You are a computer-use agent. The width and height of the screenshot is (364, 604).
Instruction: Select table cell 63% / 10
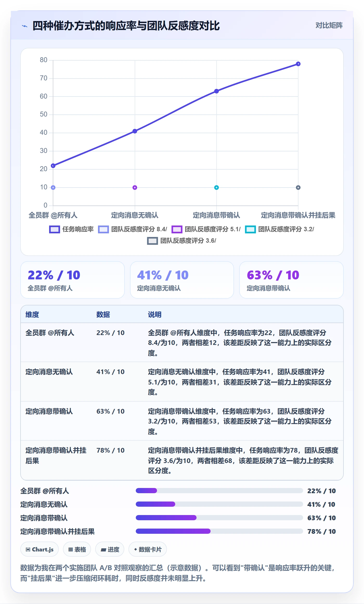pyautogui.click(x=110, y=411)
